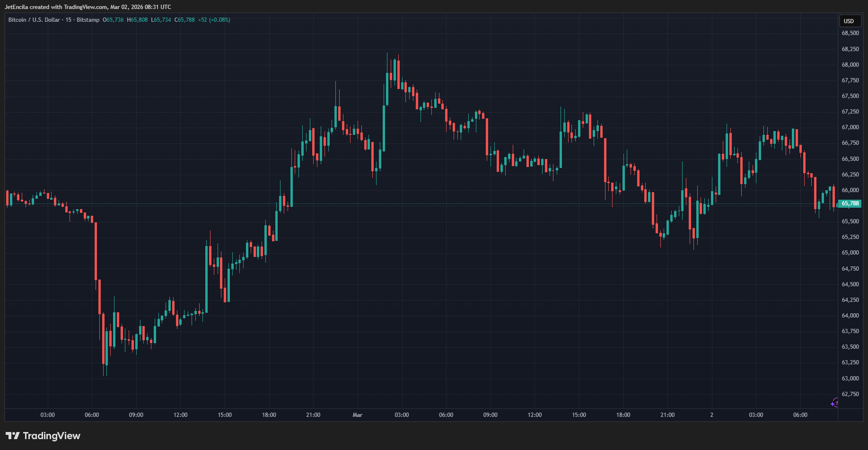Click the 68,500 price axis label
Image resolution: width=868 pixels, height=450 pixels.
point(850,33)
